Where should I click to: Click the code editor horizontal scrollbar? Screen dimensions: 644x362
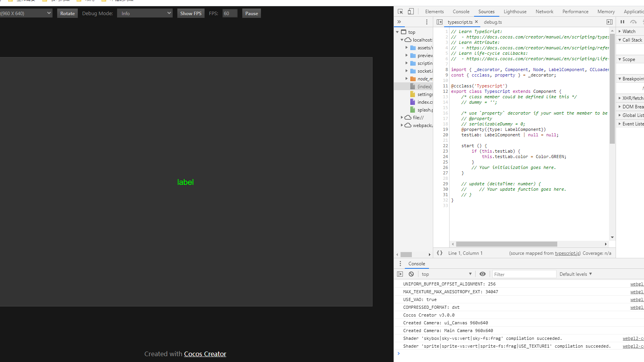(x=506, y=244)
